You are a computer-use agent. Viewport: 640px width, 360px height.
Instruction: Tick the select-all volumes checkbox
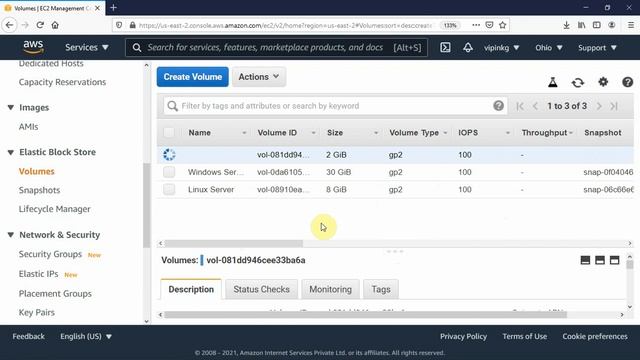pyautogui.click(x=169, y=133)
